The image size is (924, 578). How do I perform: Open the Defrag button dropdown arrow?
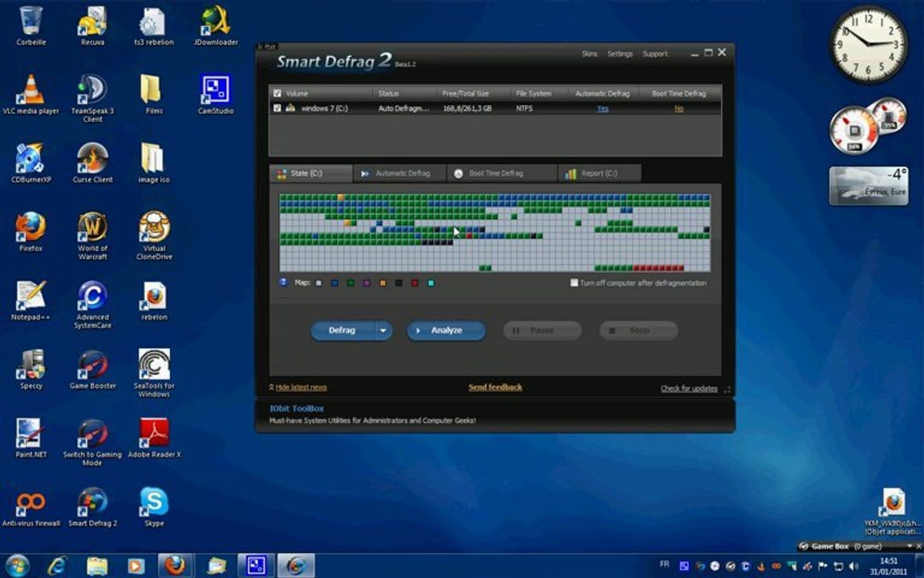pos(383,330)
